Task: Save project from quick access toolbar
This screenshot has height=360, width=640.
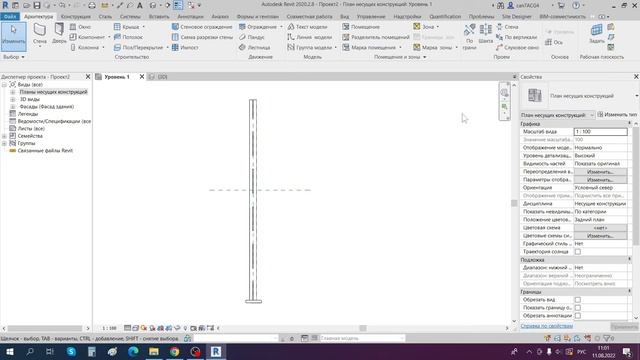Action: pyautogui.click(x=37, y=5)
